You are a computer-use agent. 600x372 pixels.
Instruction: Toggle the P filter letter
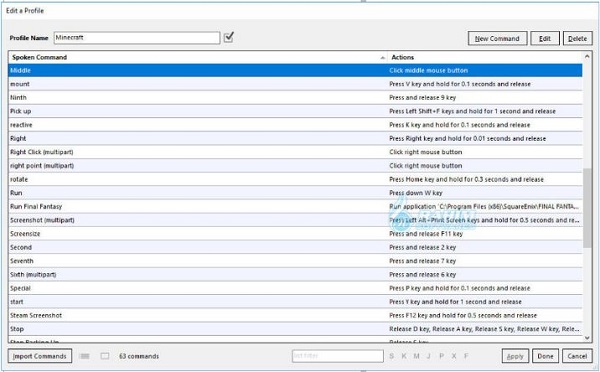tap(442, 356)
